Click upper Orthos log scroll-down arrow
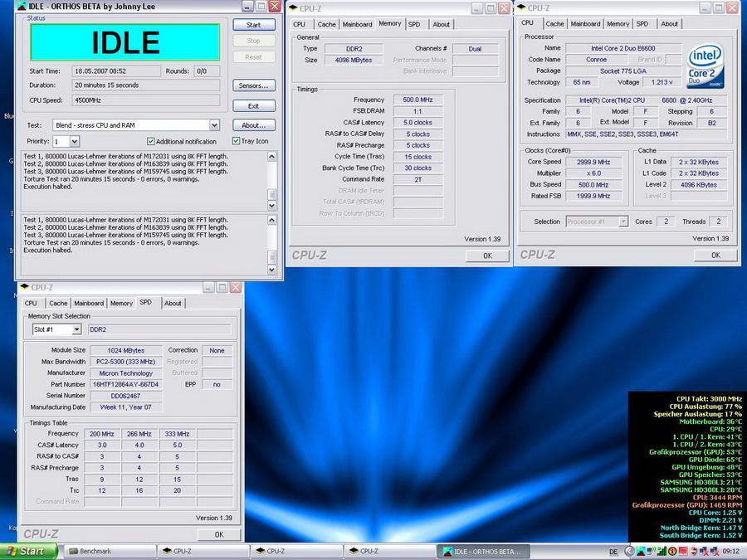This screenshot has height=560, width=747. pyautogui.click(x=271, y=205)
